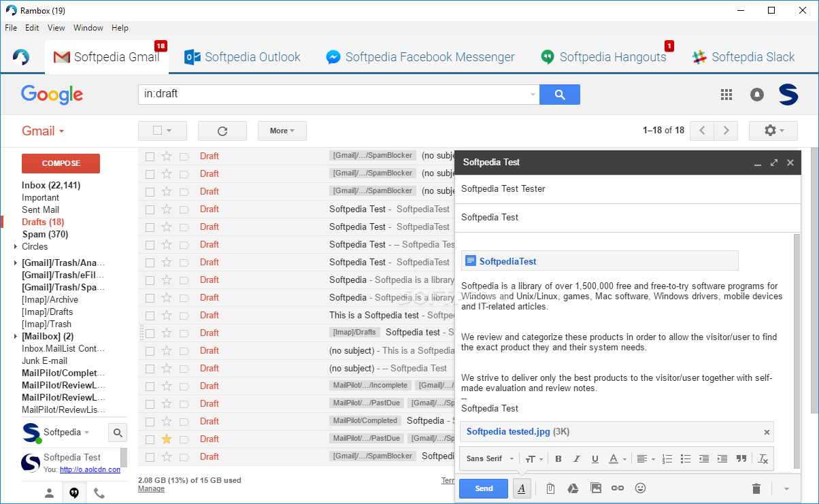Tick checkbox for 'This is a Softpedia test' draft

tap(150, 316)
